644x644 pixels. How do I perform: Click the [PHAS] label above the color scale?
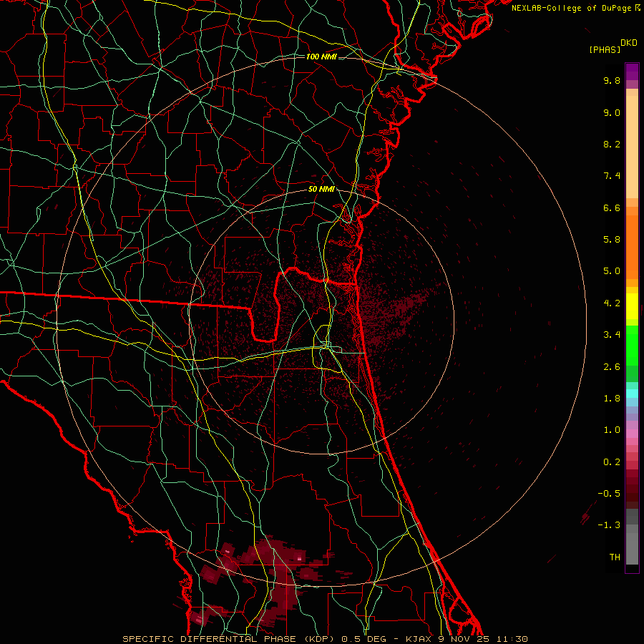pos(605,49)
